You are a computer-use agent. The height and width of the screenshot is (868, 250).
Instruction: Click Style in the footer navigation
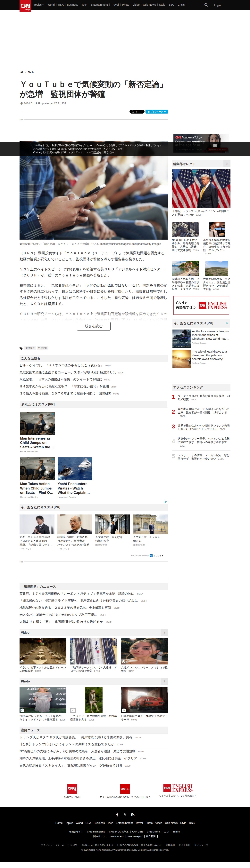pyautogui.click(x=183, y=823)
